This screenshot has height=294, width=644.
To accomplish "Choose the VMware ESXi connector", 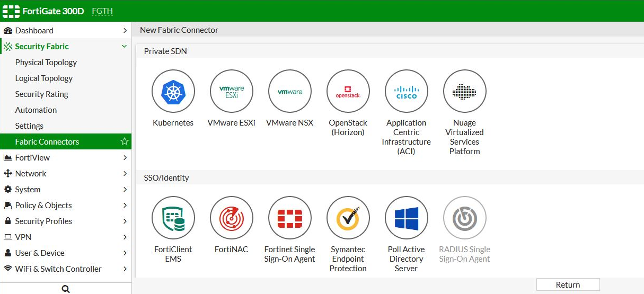I will coord(232,92).
